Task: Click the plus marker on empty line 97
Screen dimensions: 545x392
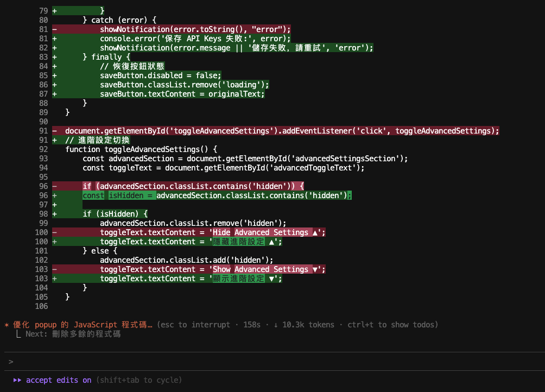Action: click(54, 204)
